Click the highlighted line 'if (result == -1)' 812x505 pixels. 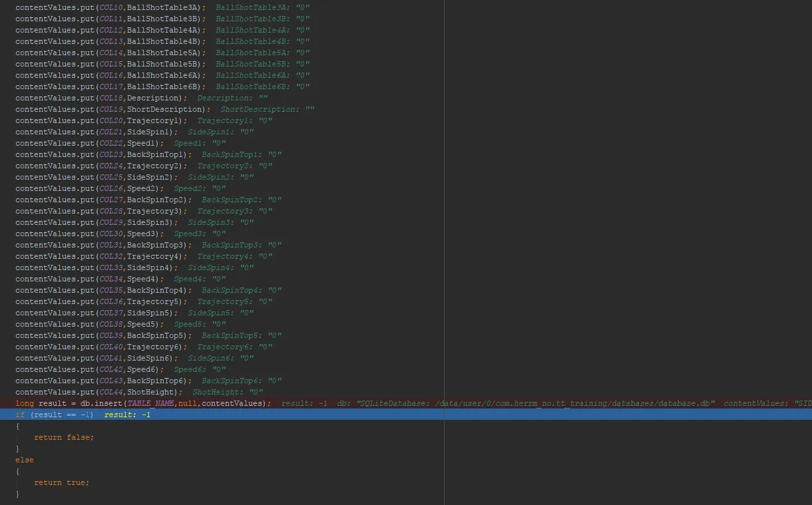tap(55, 415)
